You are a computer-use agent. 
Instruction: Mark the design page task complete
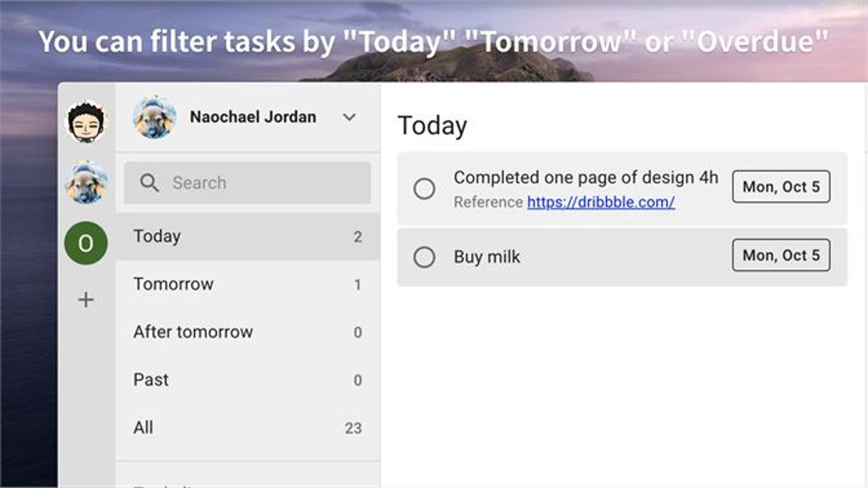(424, 189)
